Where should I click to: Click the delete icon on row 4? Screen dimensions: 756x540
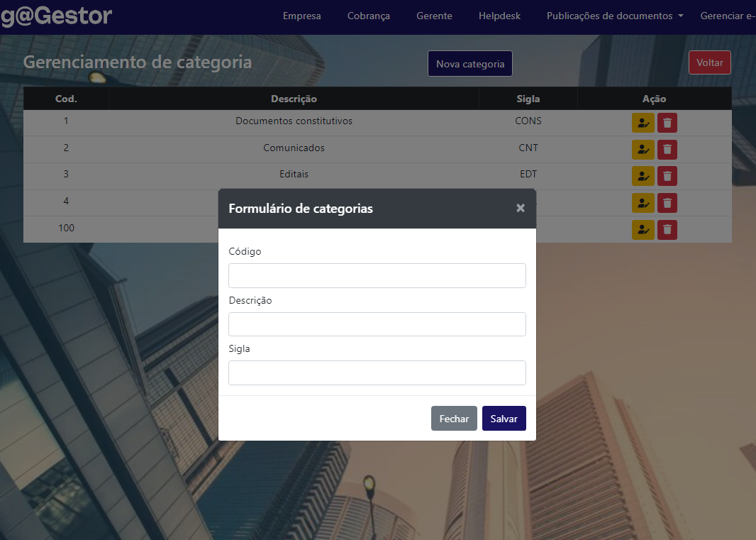(667, 202)
